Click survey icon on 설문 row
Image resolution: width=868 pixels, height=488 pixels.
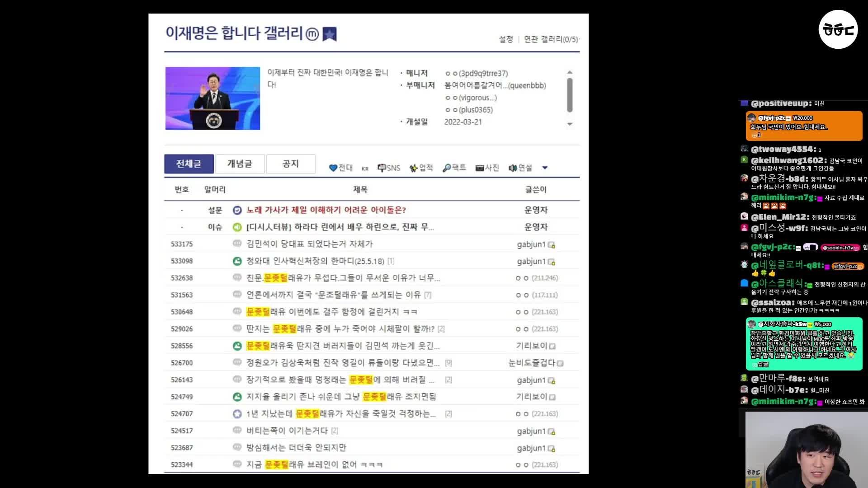(237, 210)
